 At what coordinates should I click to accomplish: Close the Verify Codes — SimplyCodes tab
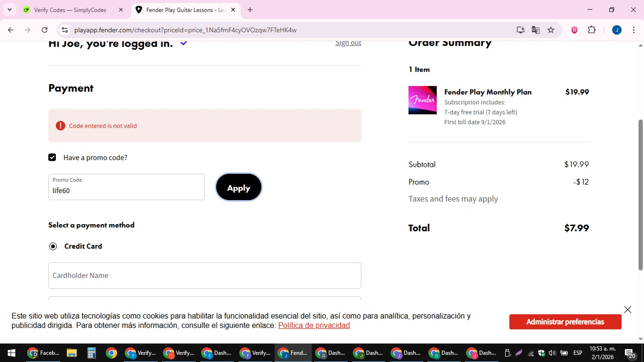[121, 10]
